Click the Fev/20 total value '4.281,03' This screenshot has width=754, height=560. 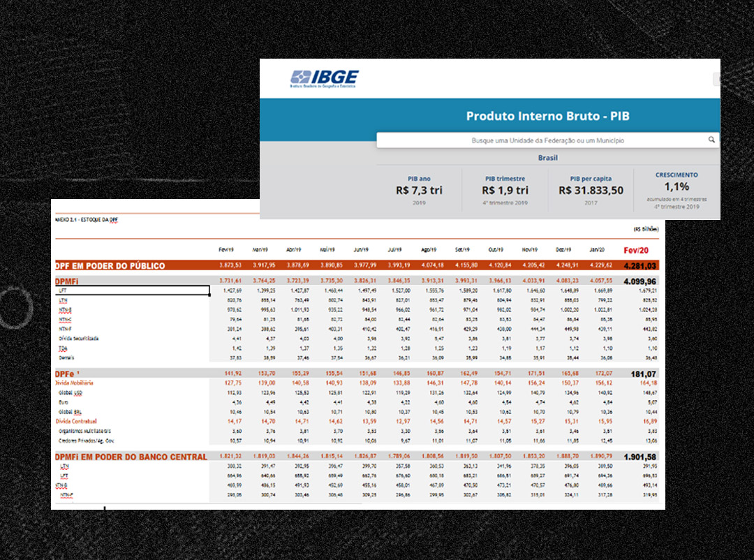(640, 265)
